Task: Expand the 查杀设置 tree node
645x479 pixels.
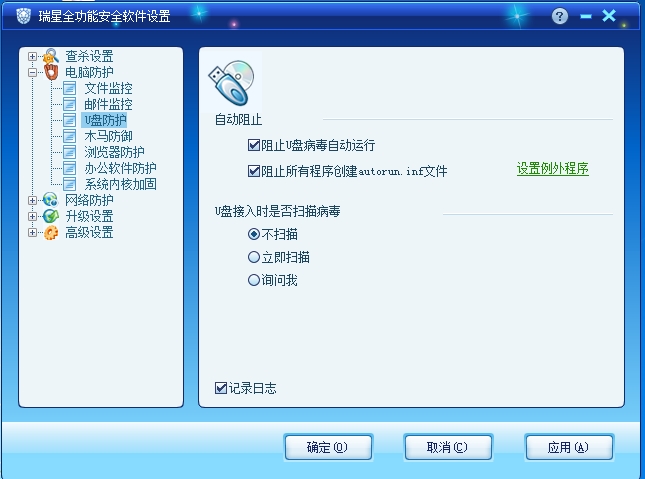Action: pyautogui.click(x=32, y=56)
